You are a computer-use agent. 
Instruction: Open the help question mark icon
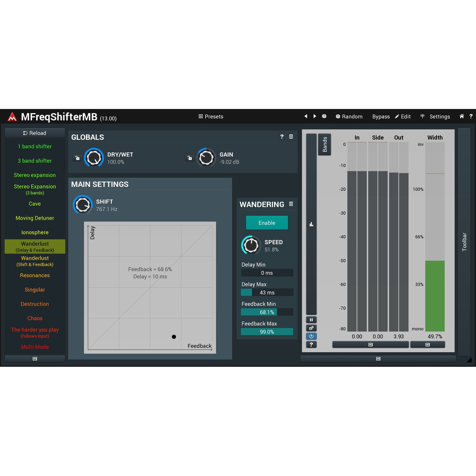tap(471, 116)
